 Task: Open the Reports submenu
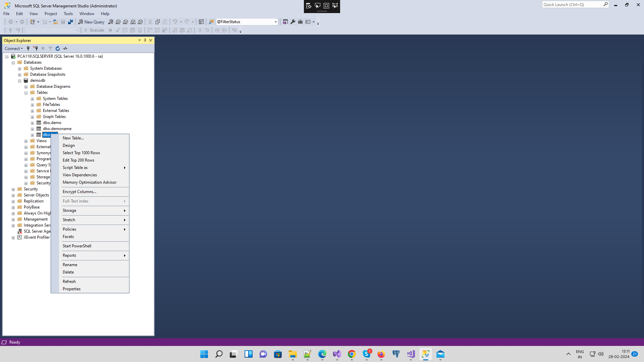[90, 255]
